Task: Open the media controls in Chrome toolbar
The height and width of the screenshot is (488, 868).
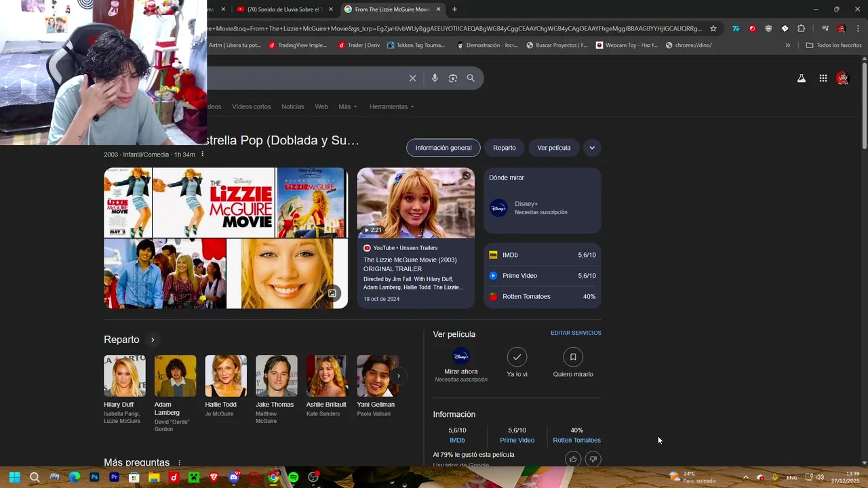Action: [x=825, y=28]
